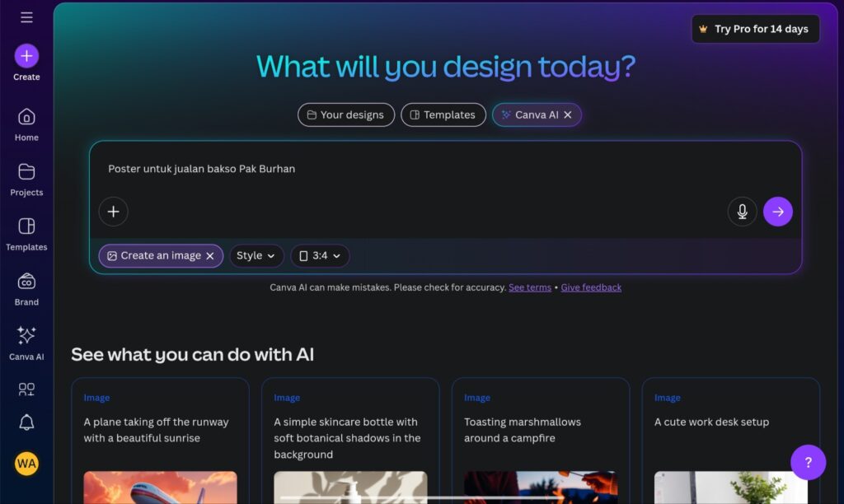Click 'What will you design today?' heading
The width and height of the screenshot is (844, 504).
[x=446, y=67]
